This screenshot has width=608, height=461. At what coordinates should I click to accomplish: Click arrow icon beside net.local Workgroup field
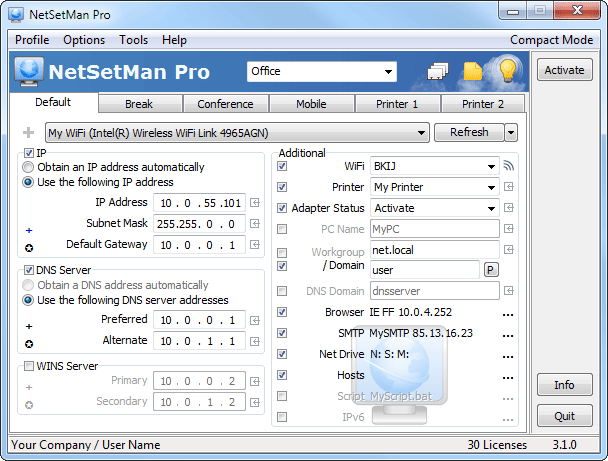click(x=509, y=249)
